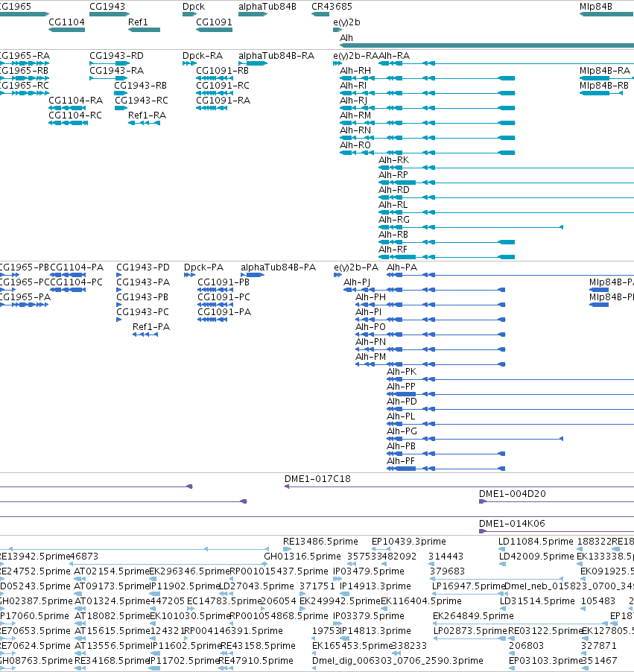The width and height of the screenshot is (634, 672).
Task: Click BAC clone DME1-004D20 label
Action: (513, 494)
